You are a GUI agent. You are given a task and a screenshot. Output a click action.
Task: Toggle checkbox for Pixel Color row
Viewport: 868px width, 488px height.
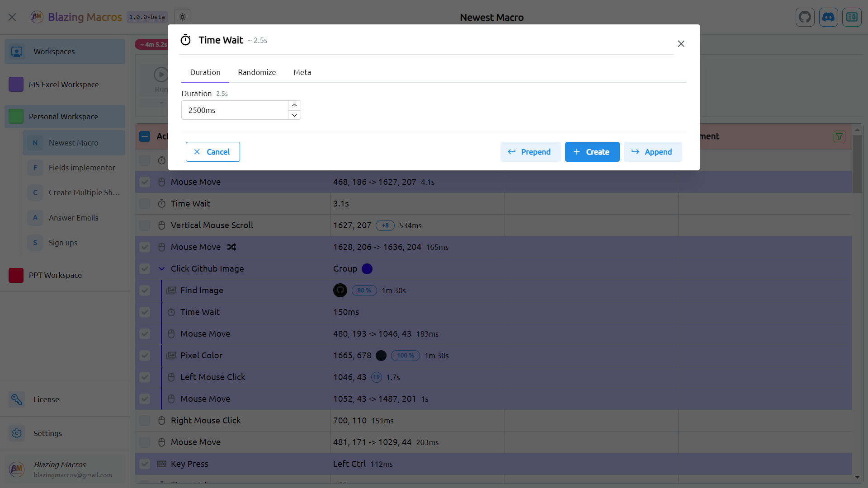(x=145, y=356)
